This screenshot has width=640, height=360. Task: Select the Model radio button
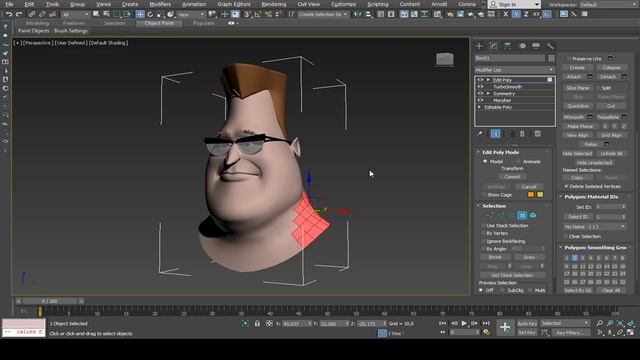tap(485, 162)
